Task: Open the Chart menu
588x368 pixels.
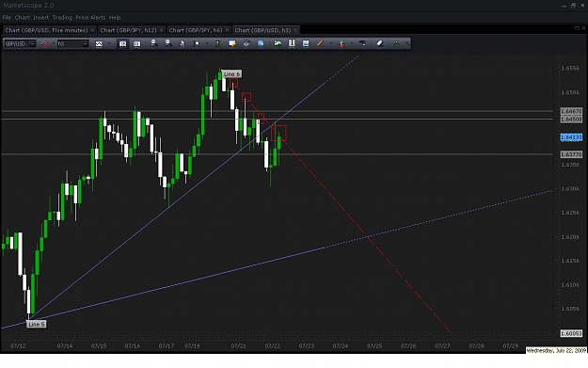Action: (23, 18)
